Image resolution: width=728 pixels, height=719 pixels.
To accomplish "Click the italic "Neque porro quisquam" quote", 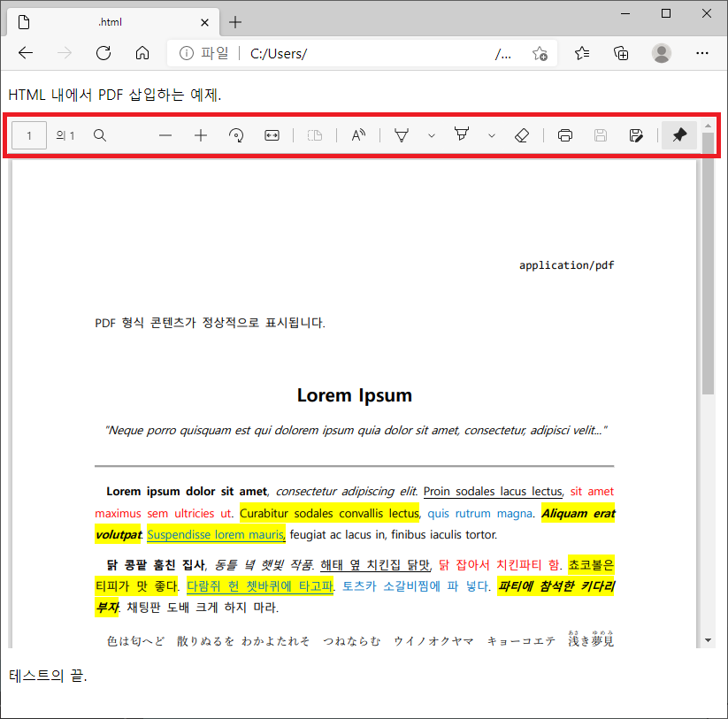I will pos(356,431).
